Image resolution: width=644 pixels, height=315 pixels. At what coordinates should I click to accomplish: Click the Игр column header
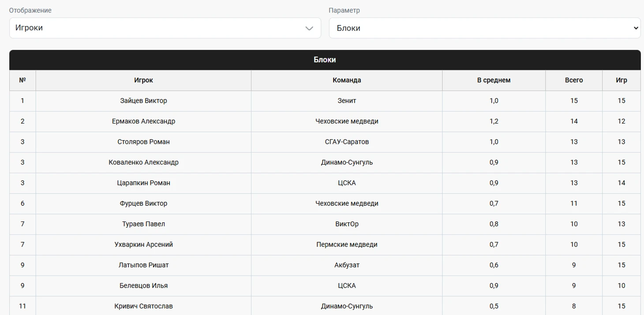(622, 80)
